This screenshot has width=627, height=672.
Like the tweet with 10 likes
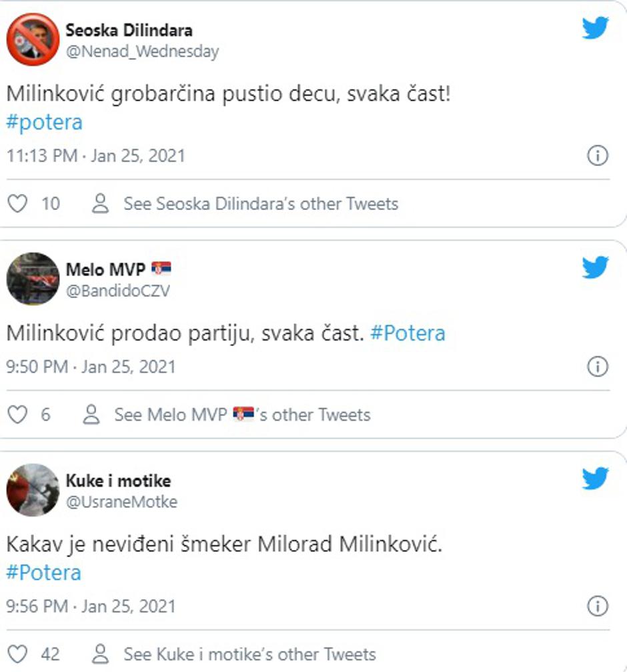pos(17,203)
